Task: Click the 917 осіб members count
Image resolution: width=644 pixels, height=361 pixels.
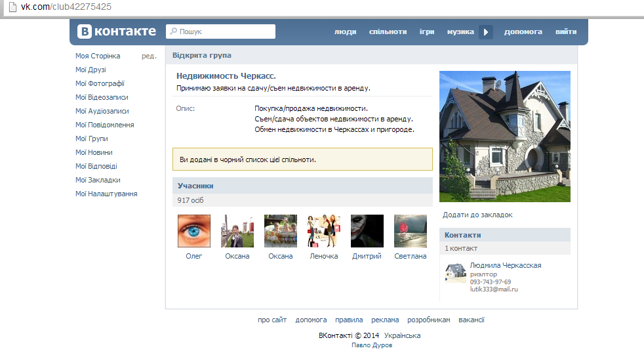Action: pyautogui.click(x=190, y=200)
